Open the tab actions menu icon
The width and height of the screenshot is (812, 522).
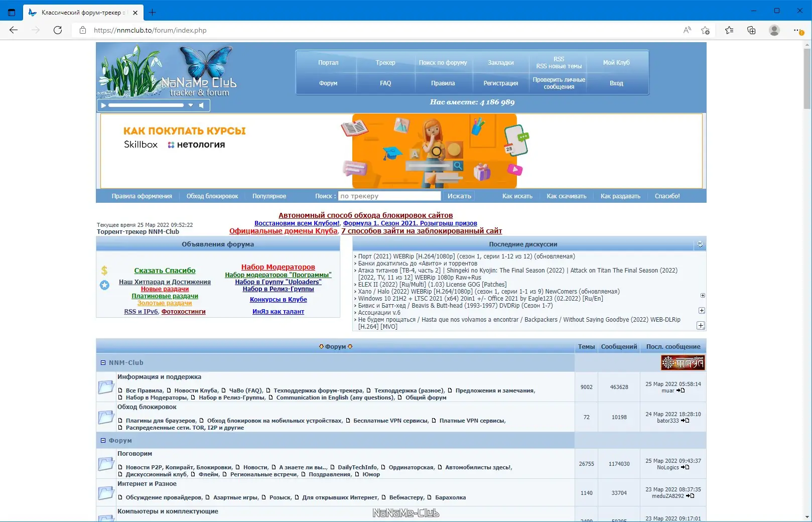click(12, 12)
